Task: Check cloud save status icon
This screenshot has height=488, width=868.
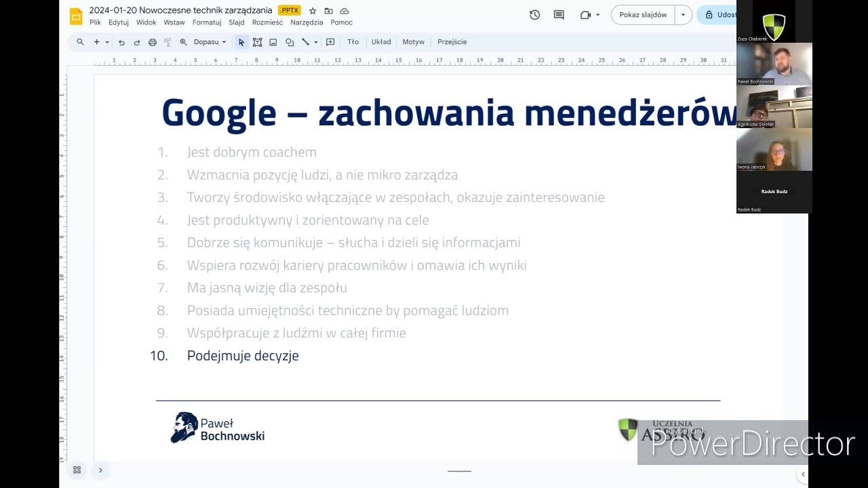Action: (344, 11)
